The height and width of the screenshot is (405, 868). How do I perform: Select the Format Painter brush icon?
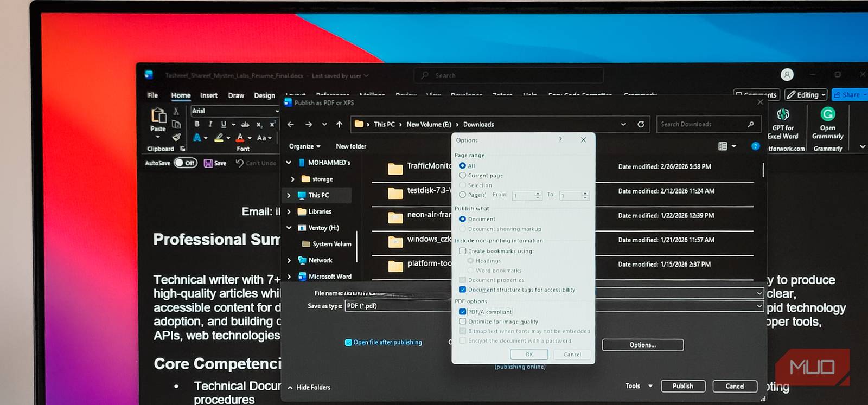176,137
